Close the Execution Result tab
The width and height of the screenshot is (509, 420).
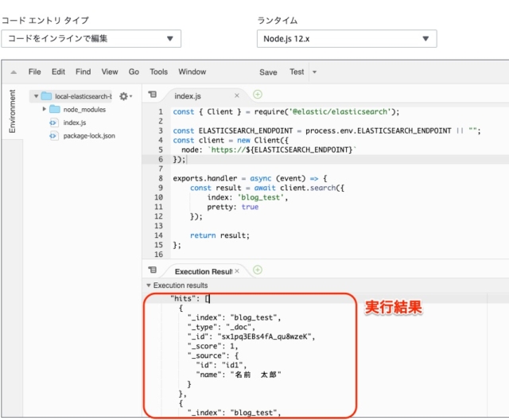coord(237,271)
